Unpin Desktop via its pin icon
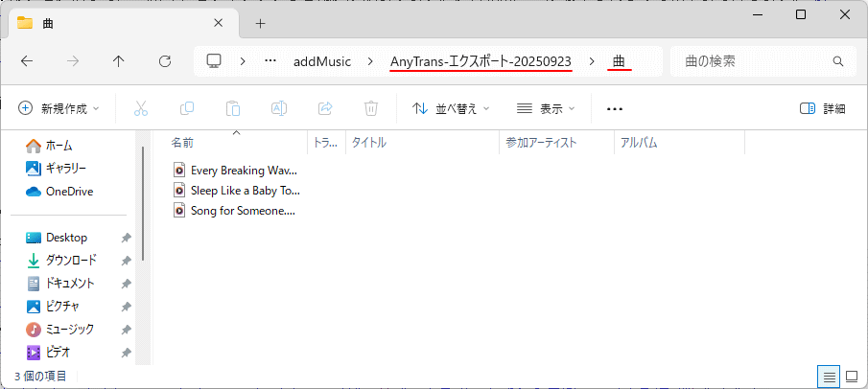Viewport: 868px width, 389px height. (x=126, y=238)
